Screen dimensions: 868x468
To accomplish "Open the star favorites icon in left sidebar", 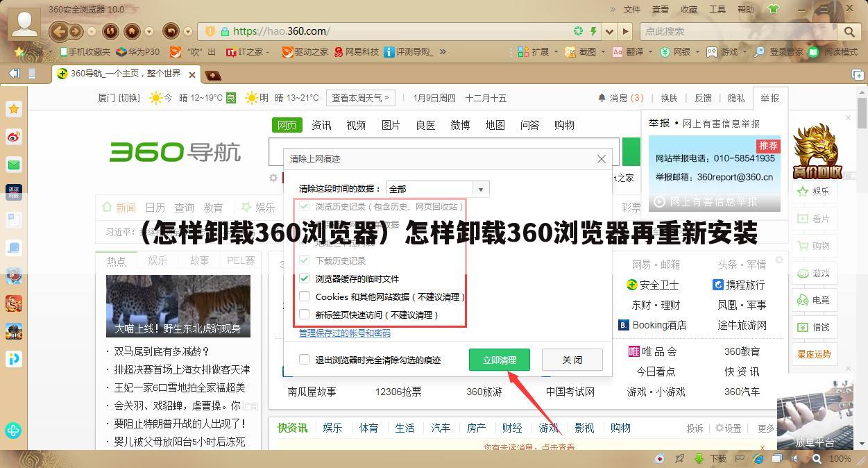I will tap(14, 109).
